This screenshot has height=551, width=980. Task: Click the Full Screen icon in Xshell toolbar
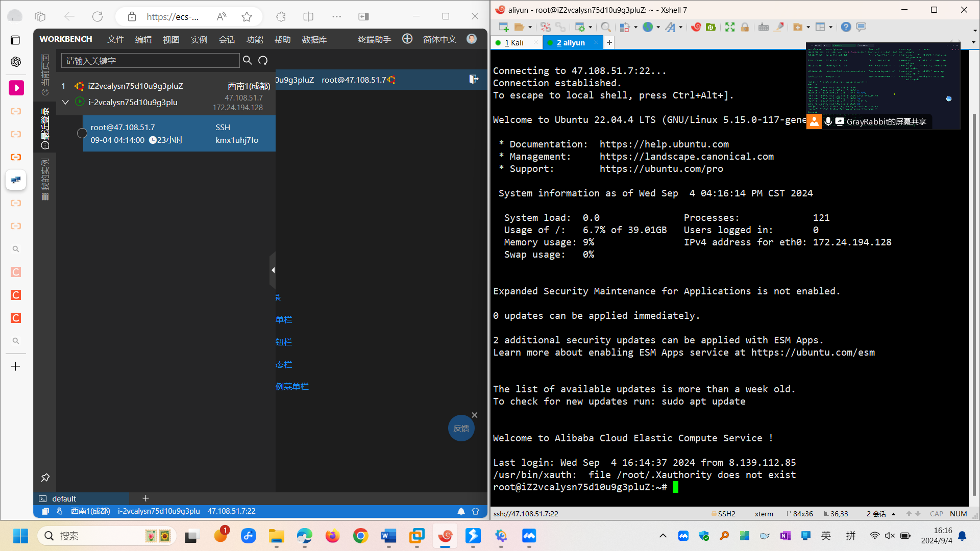(730, 27)
